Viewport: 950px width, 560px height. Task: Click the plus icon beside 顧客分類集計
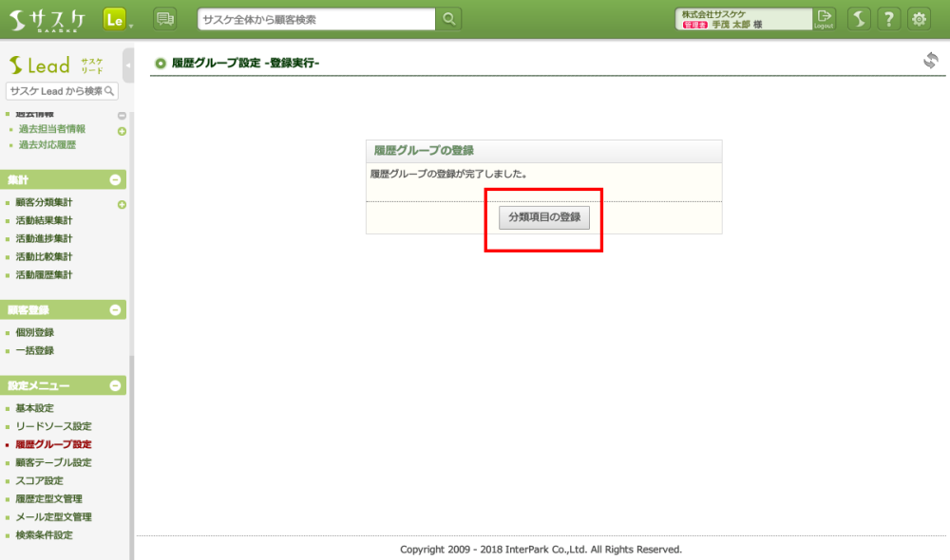pos(122,205)
